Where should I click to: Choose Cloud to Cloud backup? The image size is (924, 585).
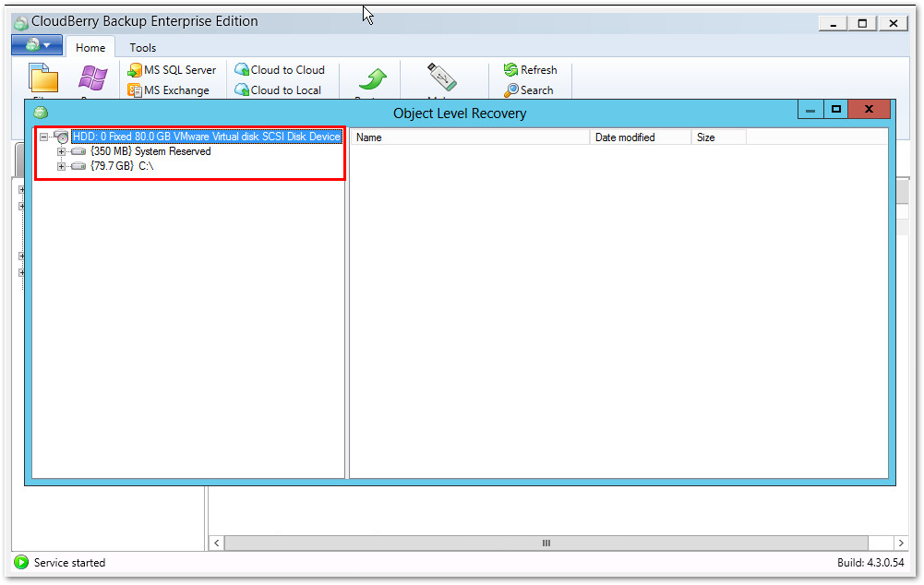(280, 70)
